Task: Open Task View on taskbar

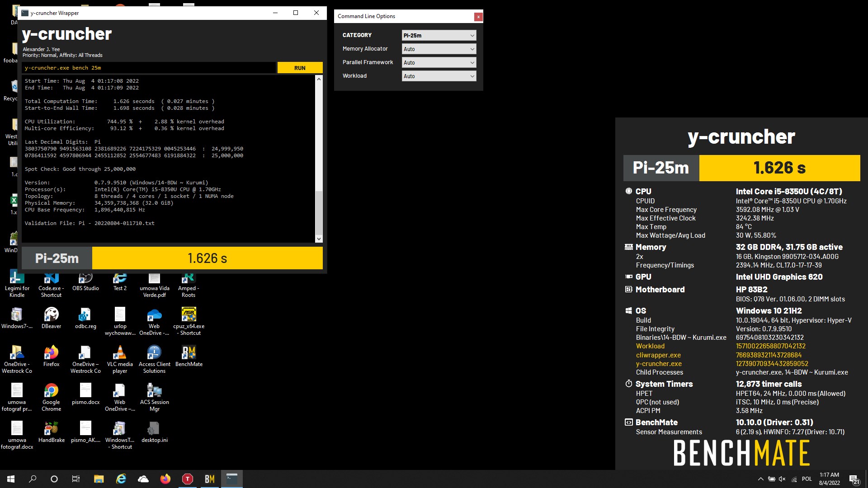Action: (76, 479)
